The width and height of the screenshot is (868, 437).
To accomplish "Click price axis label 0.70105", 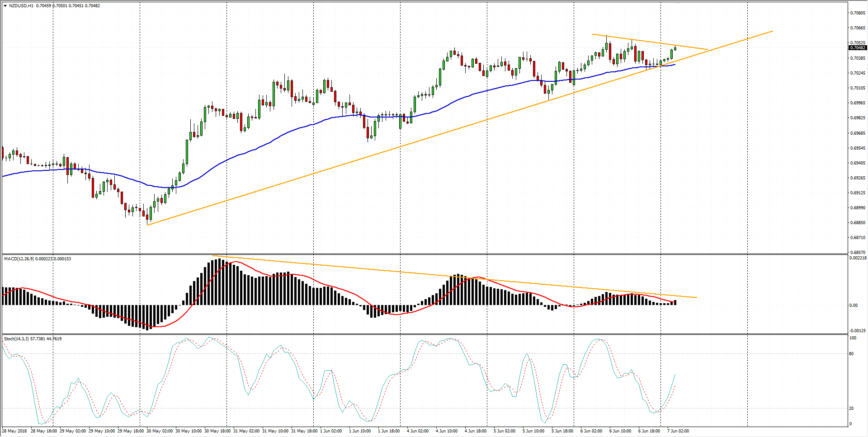I will click(x=858, y=88).
